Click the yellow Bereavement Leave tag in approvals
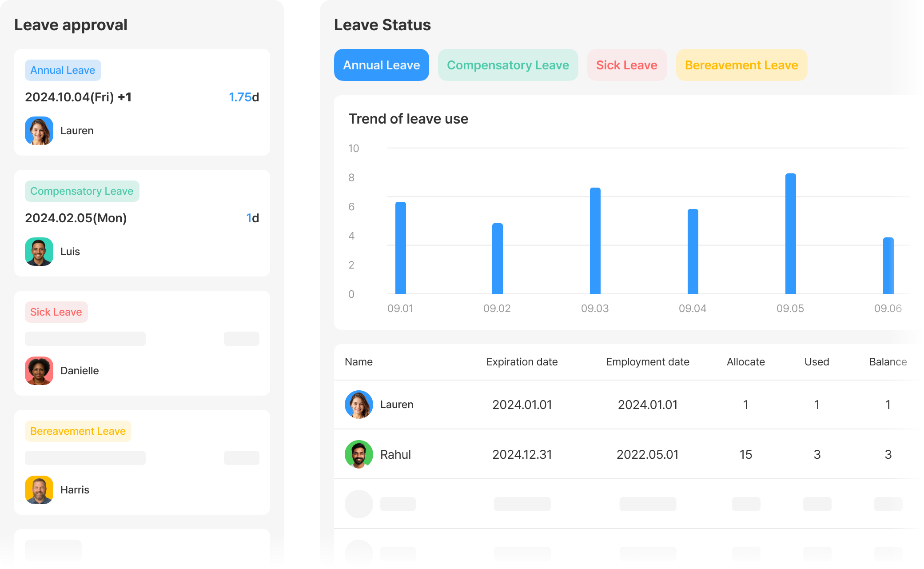 click(x=78, y=431)
